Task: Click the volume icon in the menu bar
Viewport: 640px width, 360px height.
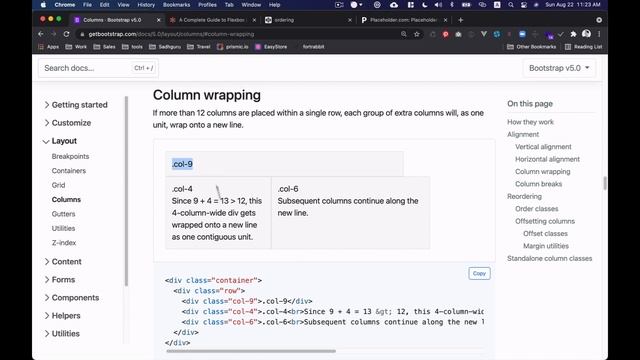Action: point(438,5)
